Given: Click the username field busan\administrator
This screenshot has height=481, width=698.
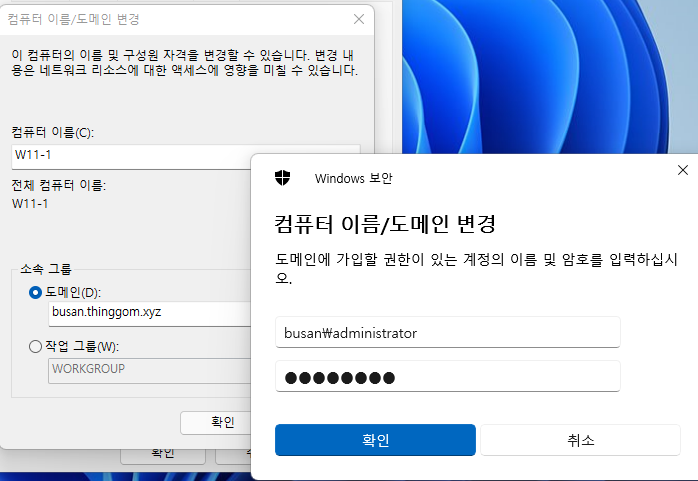Looking at the screenshot, I should click(447, 332).
